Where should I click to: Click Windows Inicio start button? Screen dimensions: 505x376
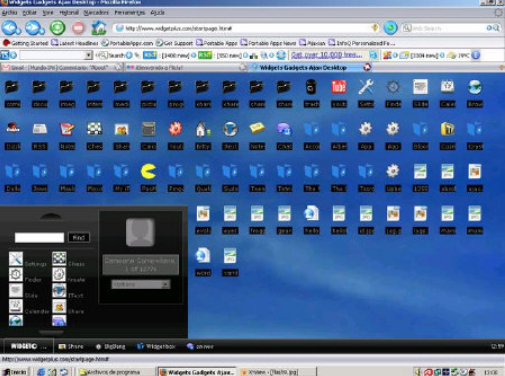coord(14,372)
